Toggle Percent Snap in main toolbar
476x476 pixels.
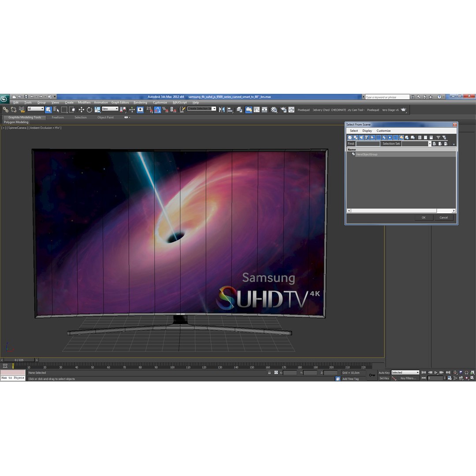[165, 110]
